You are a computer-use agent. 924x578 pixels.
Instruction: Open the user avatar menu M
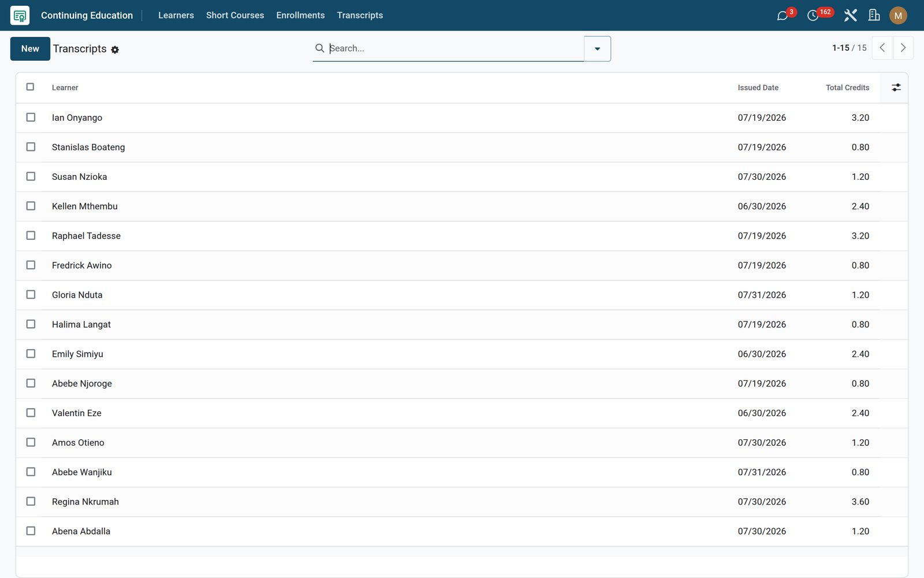898,16
